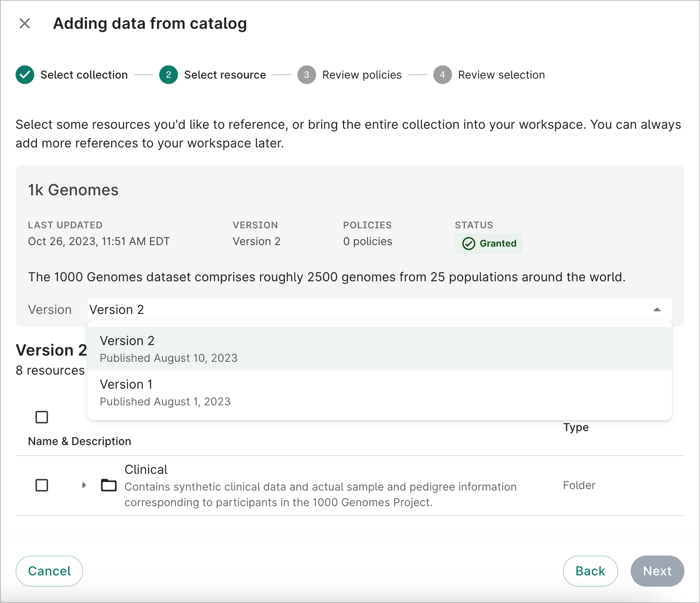Click the step 4 circle icon
Image resolution: width=700 pixels, height=603 pixels.
[x=443, y=75]
